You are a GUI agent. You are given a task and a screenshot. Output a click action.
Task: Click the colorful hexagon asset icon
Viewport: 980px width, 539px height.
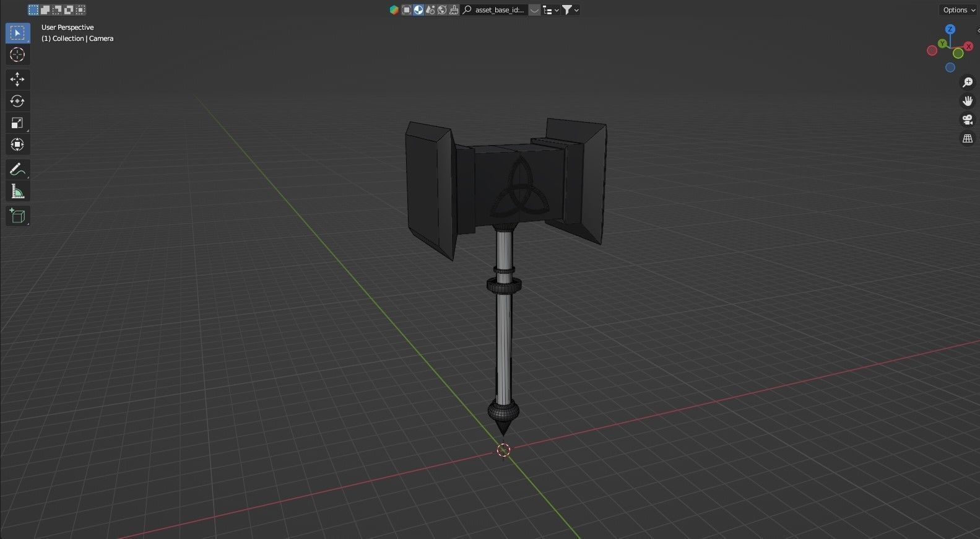click(x=394, y=10)
